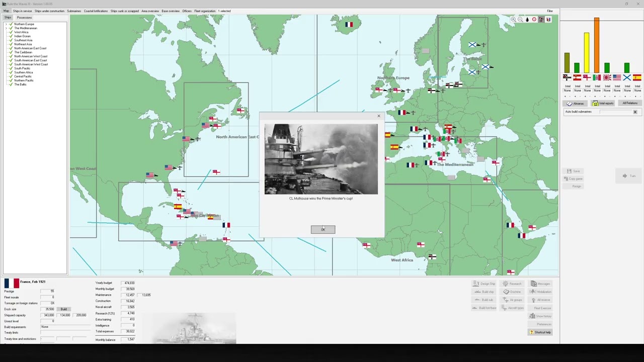Expand The Mediterranean tree node

(6, 28)
